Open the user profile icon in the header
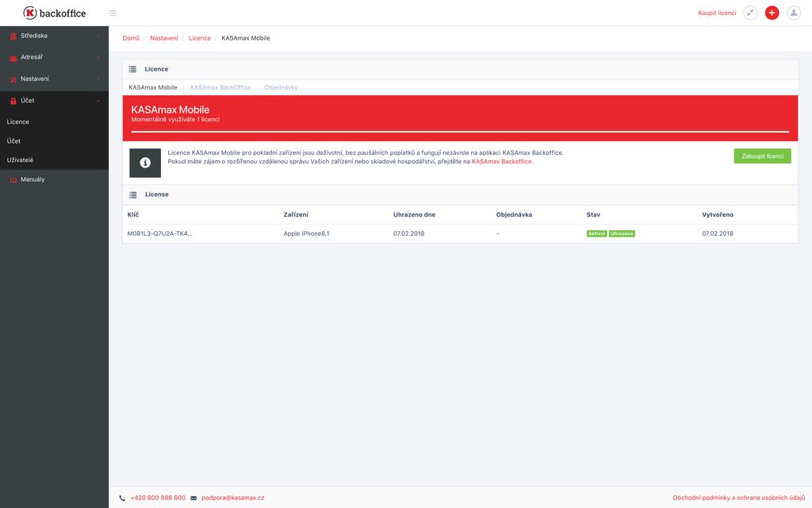The height and width of the screenshot is (508, 812). 793,13
